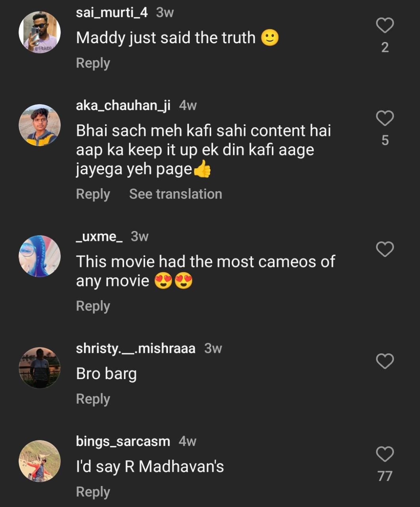This screenshot has width=420, height=507.
Task: Reply to the cameos comment
Action: pyautogui.click(x=93, y=306)
